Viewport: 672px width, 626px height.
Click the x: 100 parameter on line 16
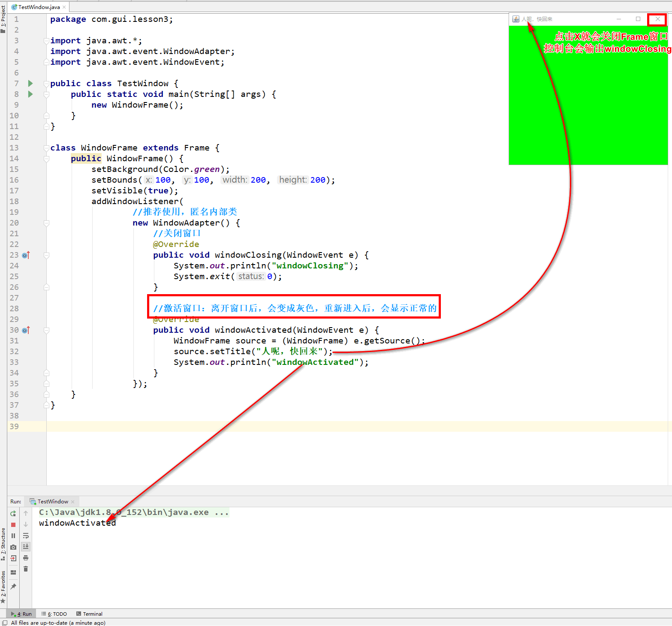(158, 180)
